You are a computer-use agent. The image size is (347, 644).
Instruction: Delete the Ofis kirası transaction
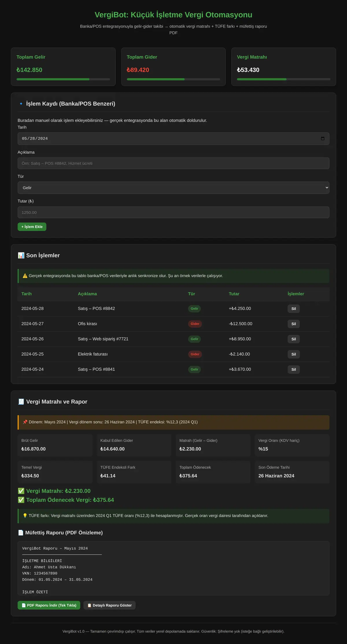pyautogui.click(x=294, y=324)
